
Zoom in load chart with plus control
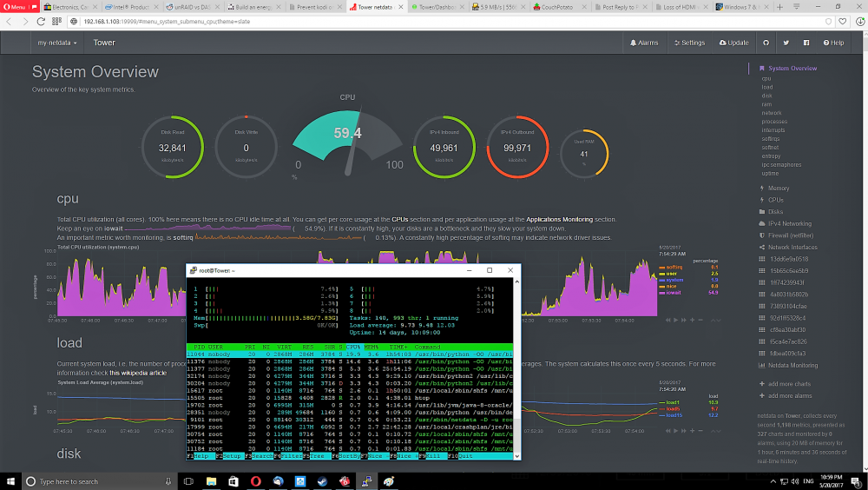pyautogui.click(x=692, y=431)
